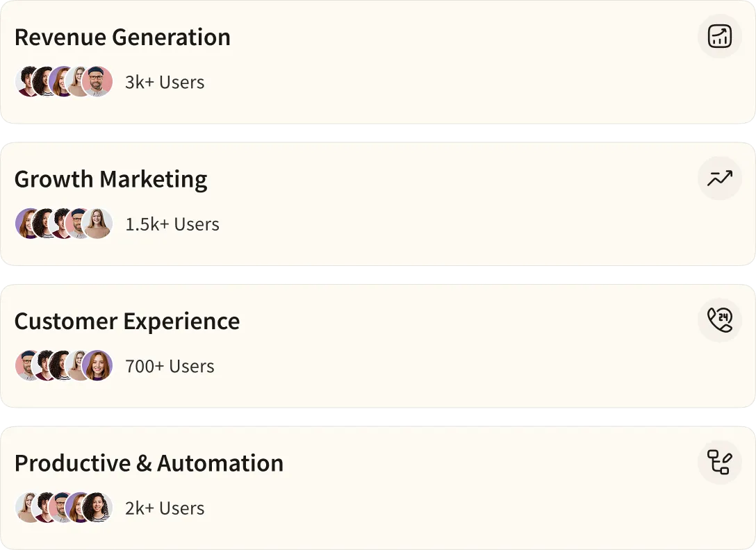Click the 2k+ Users text on Productive & Automation

[x=163, y=508]
